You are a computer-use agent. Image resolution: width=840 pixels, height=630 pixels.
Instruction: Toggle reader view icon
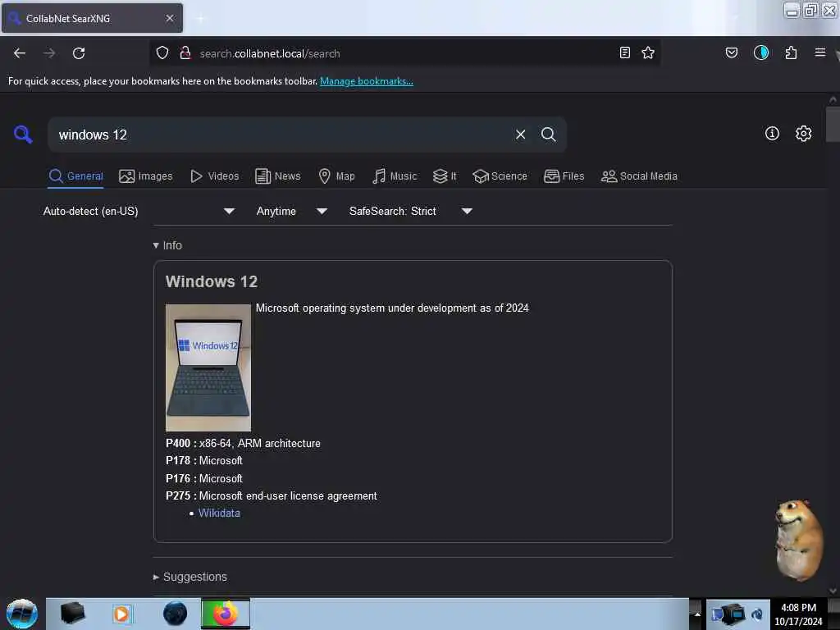[624, 52]
